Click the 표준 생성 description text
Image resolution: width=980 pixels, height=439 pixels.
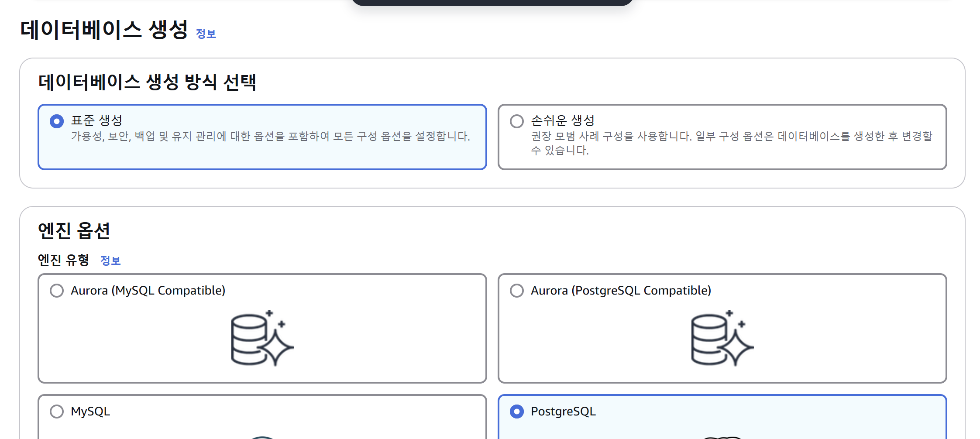[270, 137]
